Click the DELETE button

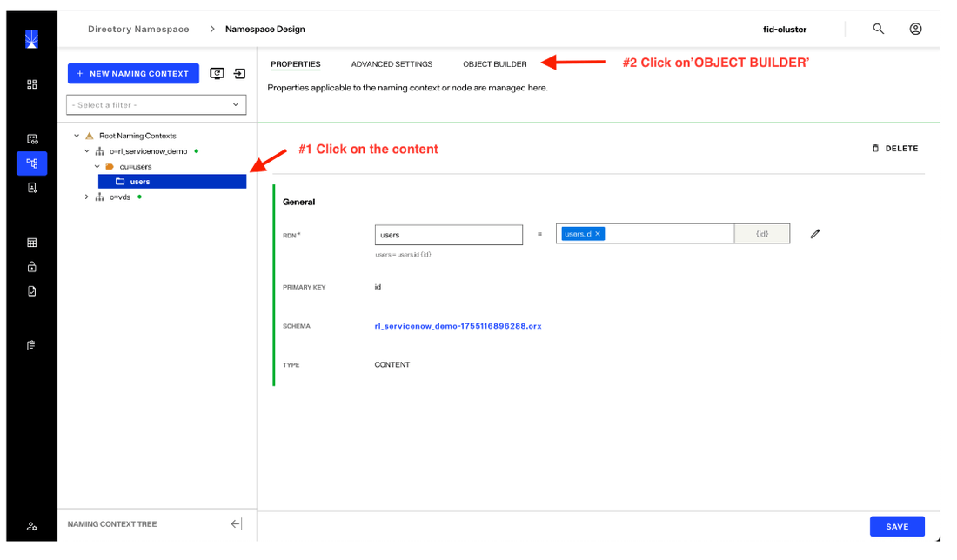click(895, 148)
